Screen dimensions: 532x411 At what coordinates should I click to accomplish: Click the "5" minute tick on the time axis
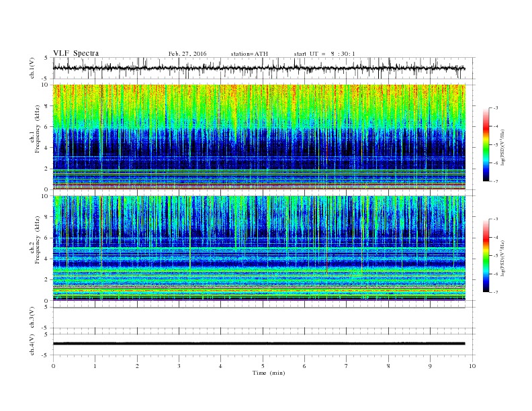(263, 366)
